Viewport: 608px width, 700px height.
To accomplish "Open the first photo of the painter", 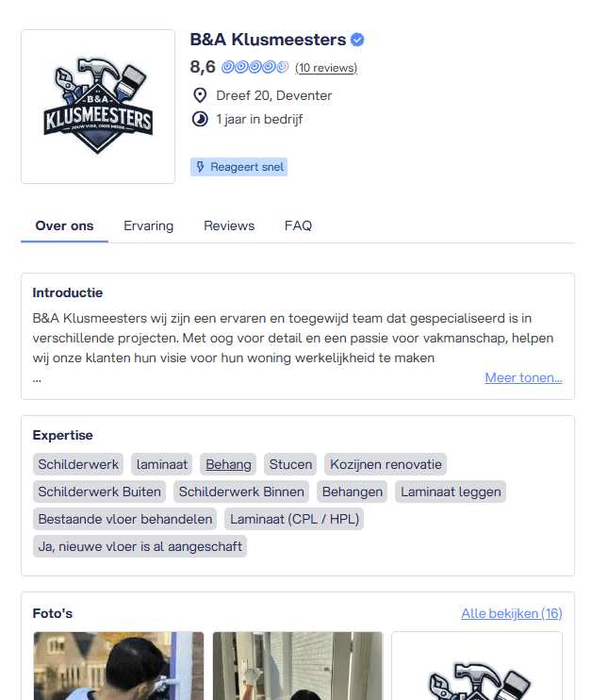I will point(119,666).
